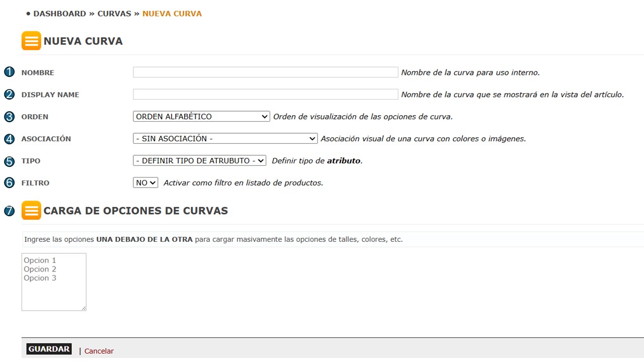Click the number 5 badge beside Tipo
The image size is (644, 362).
click(x=9, y=161)
